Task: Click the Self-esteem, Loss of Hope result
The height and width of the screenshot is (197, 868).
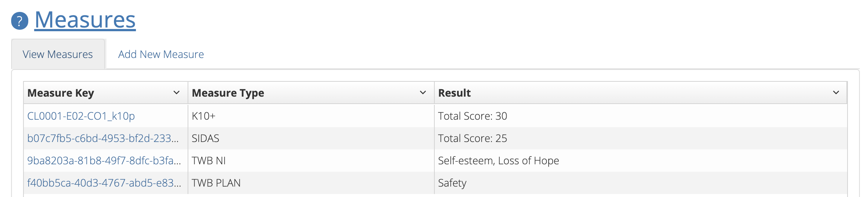Action: pos(498,161)
